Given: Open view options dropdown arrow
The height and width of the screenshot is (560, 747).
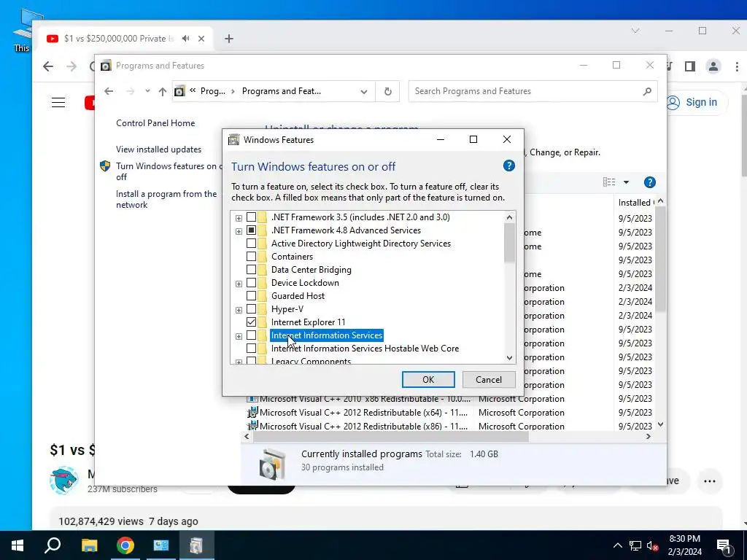Looking at the screenshot, I should click(x=626, y=182).
